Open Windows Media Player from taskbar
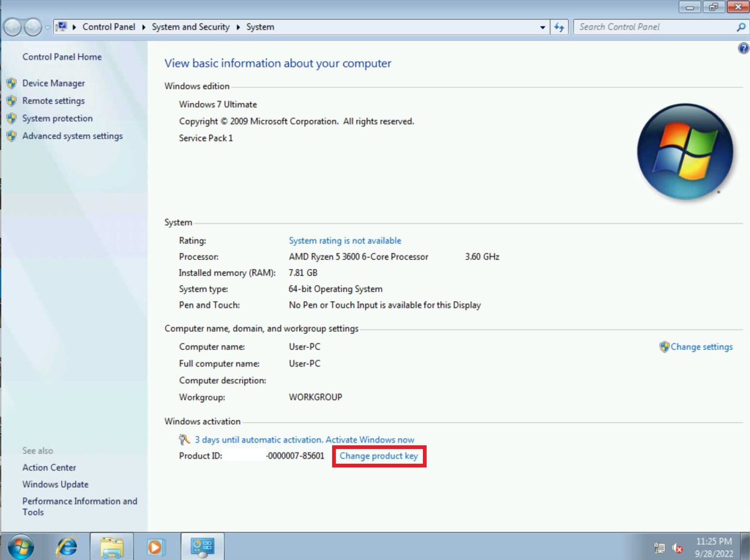The image size is (750, 560). coord(156,547)
